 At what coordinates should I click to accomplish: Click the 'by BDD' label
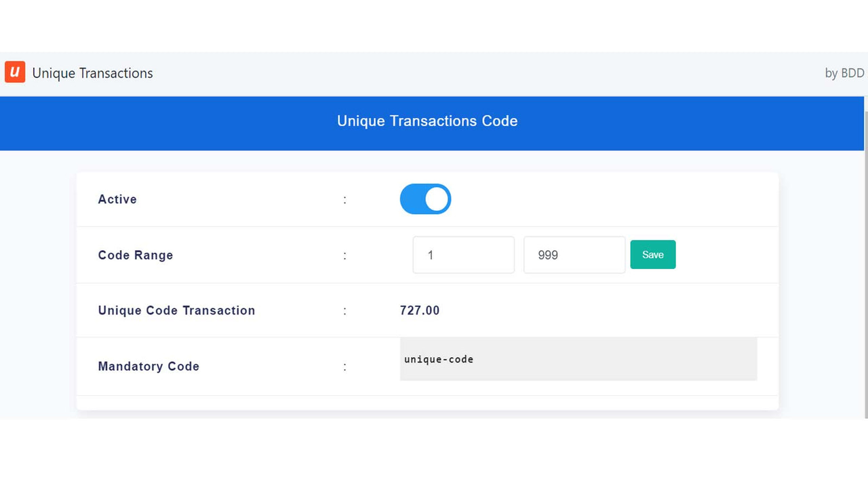(844, 73)
